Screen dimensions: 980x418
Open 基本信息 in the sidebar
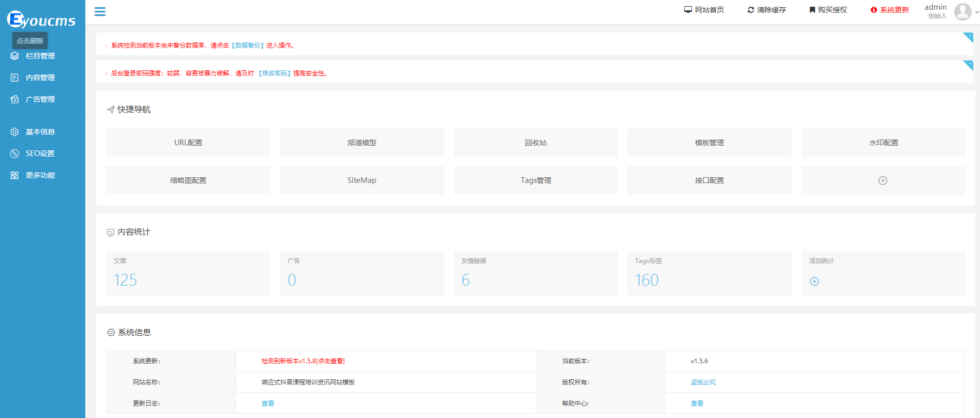[40, 132]
